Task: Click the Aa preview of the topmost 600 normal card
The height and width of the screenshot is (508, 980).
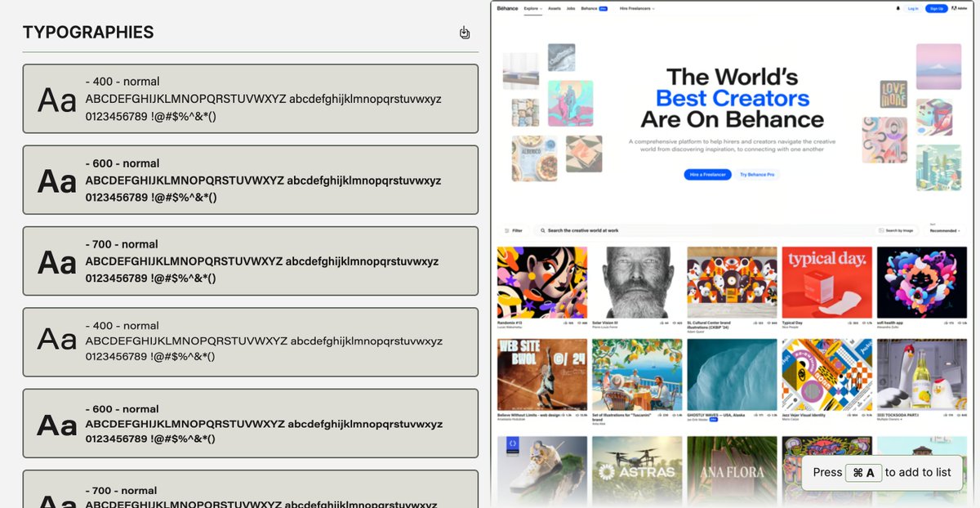Action: (57, 181)
